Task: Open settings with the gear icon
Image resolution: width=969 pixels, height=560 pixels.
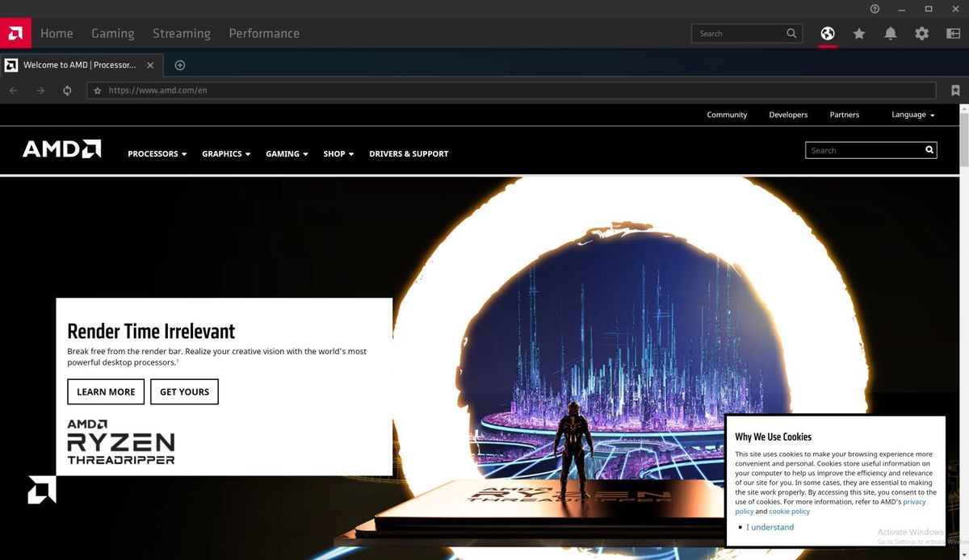Action: pos(921,33)
